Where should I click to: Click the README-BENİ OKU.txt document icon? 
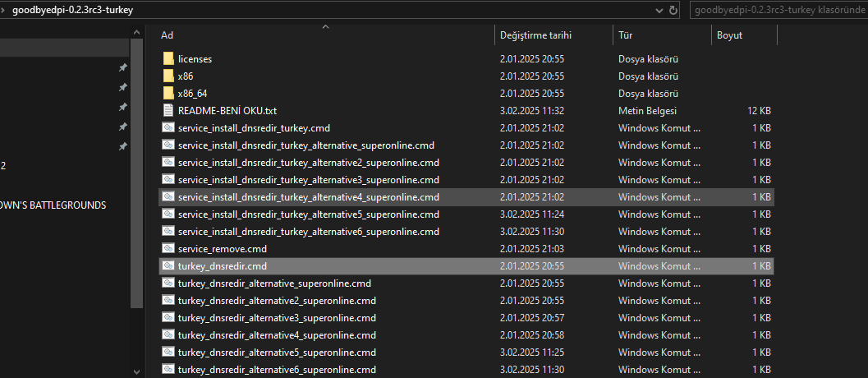pyautogui.click(x=168, y=110)
